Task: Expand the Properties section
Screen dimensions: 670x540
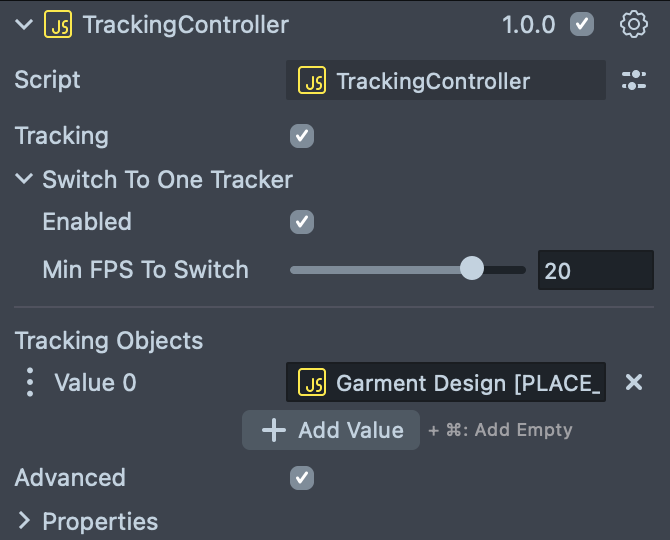Action: (x=24, y=521)
